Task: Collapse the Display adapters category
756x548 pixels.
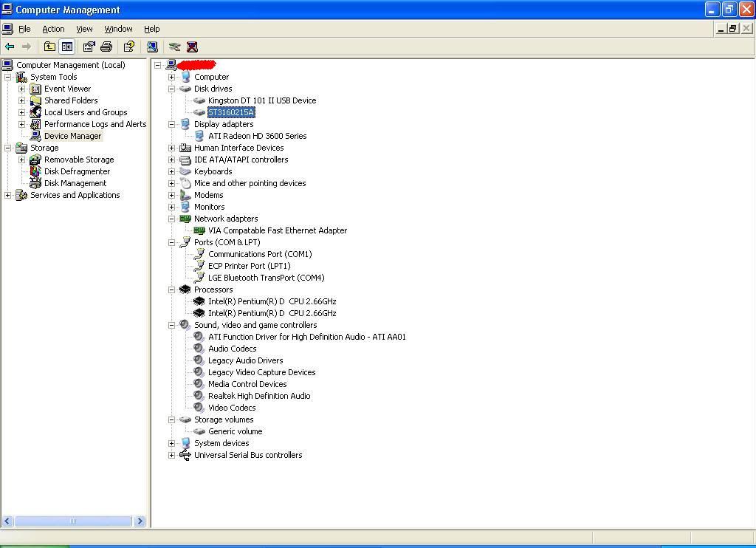Action: tap(171, 125)
